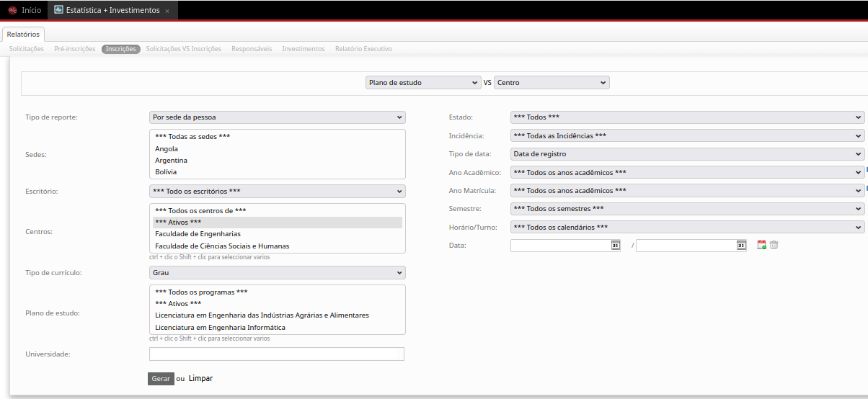Open the Plano de estudo comparison dropdown
This screenshot has height=399, width=868.
coord(422,83)
